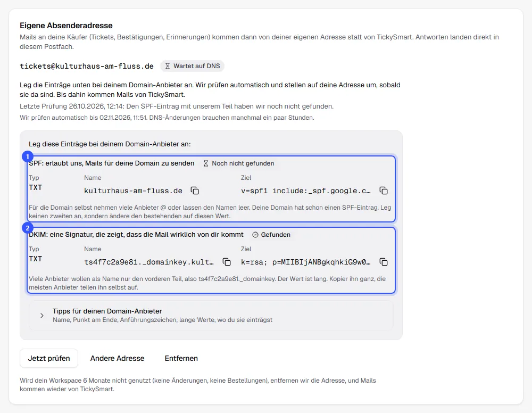Copy the DKIM record name ts4f7c2a9e81
The image size is (532, 413).
pos(227,262)
